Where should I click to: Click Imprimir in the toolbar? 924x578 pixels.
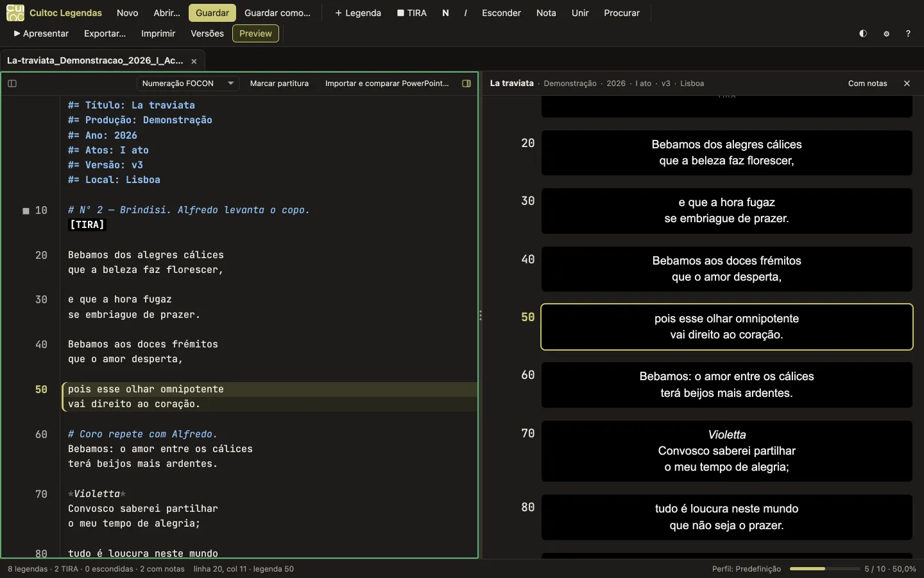pos(158,33)
